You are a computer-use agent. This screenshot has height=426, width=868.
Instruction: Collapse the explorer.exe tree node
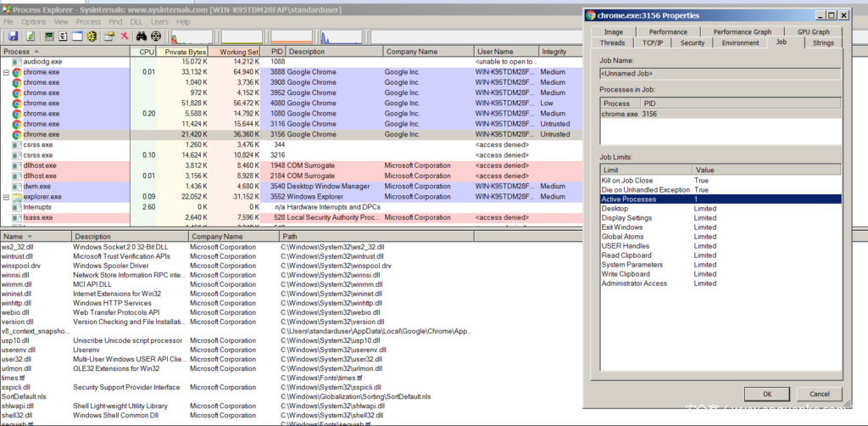point(6,197)
